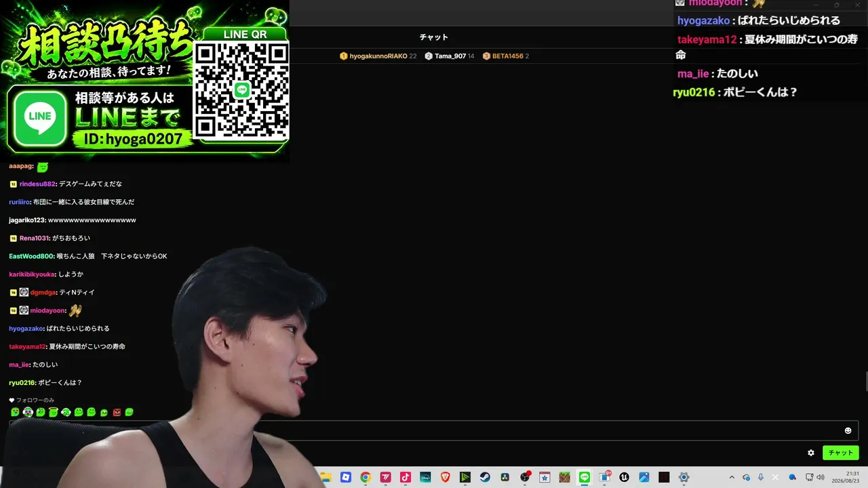
Task: Open username rindesu882 in chat
Action: 37,184
